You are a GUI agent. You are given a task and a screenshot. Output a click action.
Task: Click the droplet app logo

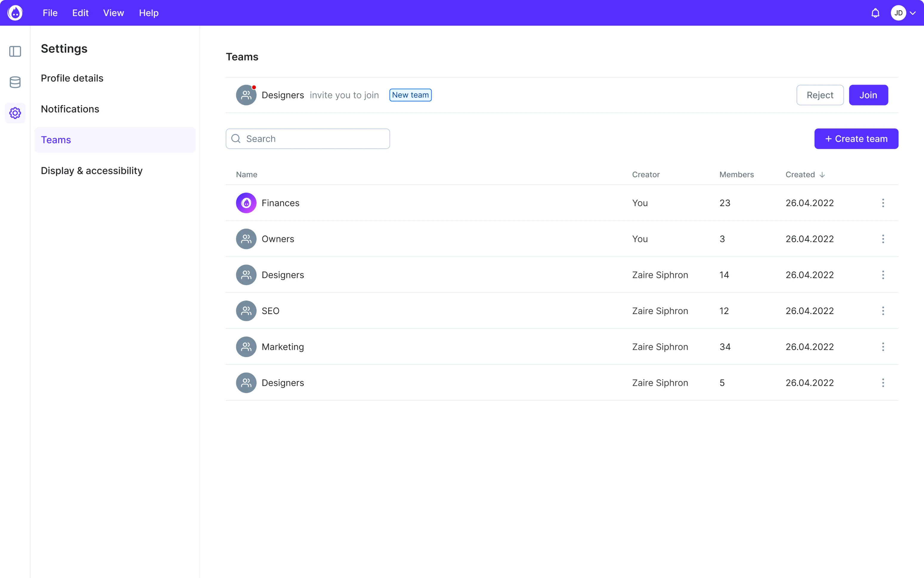[x=15, y=13]
